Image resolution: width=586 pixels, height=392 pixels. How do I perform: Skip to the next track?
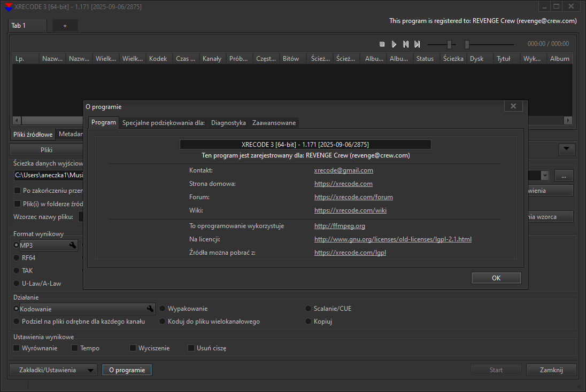[417, 44]
